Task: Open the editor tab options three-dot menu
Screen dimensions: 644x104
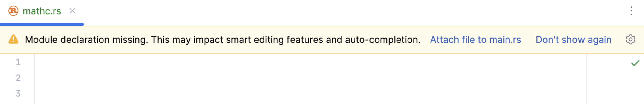Action: [x=631, y=11]
